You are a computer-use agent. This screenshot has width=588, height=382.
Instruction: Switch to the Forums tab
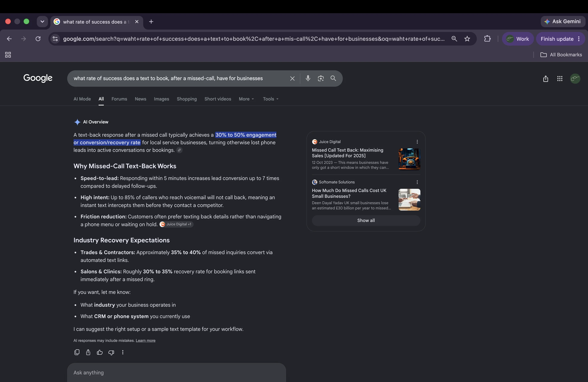(x=119, y=99)
